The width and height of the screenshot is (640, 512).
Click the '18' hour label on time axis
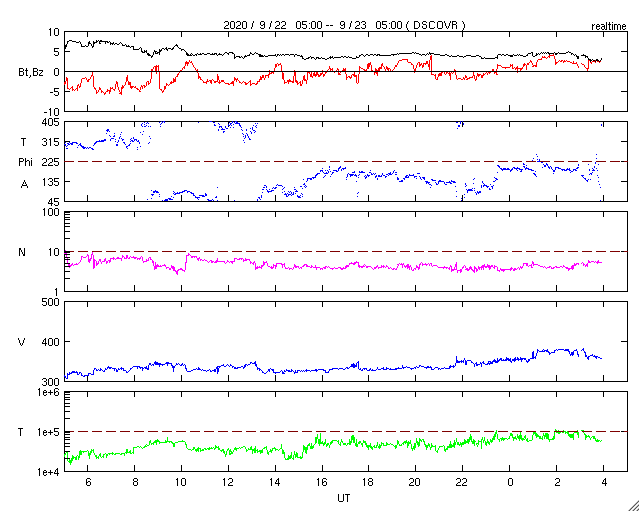pos(368,482)
